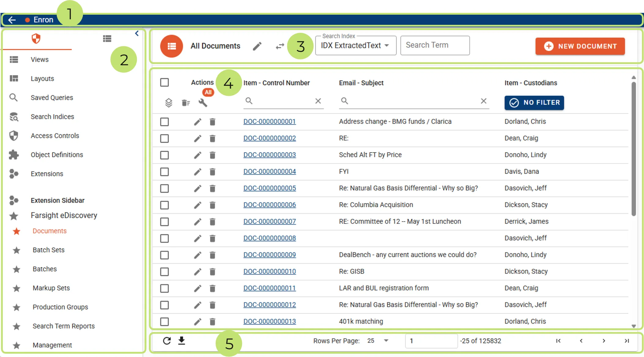
Task: Open Saved Queries in the sidebar
Action: tap(52, 97)
